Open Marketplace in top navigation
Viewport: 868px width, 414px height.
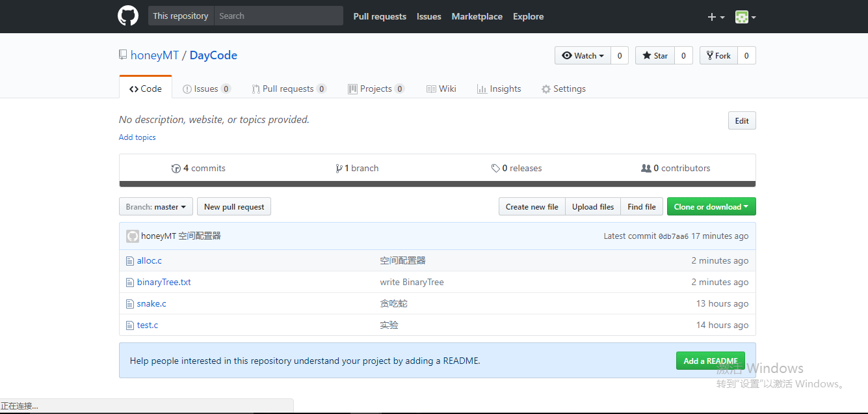(477, 17)
